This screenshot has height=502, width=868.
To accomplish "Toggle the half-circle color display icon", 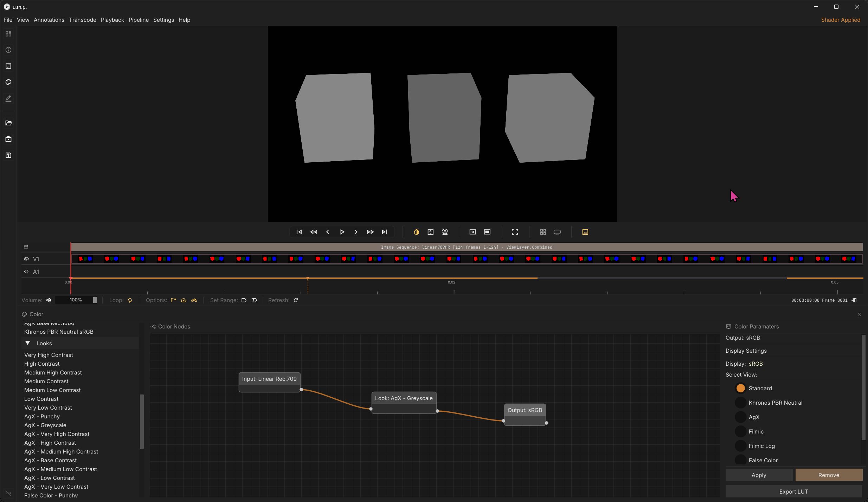I will click(x=416, y=232).
